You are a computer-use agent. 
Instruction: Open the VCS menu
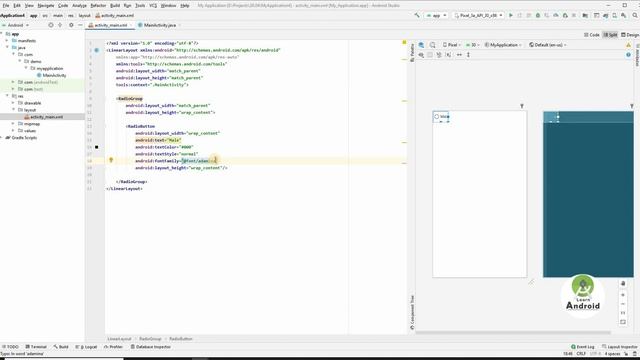pyautogui.click(x=153, y=6)
